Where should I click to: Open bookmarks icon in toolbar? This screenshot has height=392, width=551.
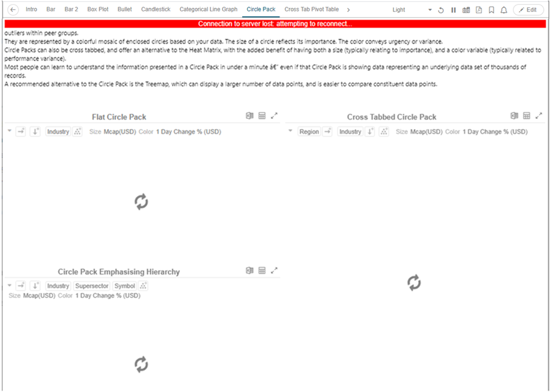click(x=491, y=10)
